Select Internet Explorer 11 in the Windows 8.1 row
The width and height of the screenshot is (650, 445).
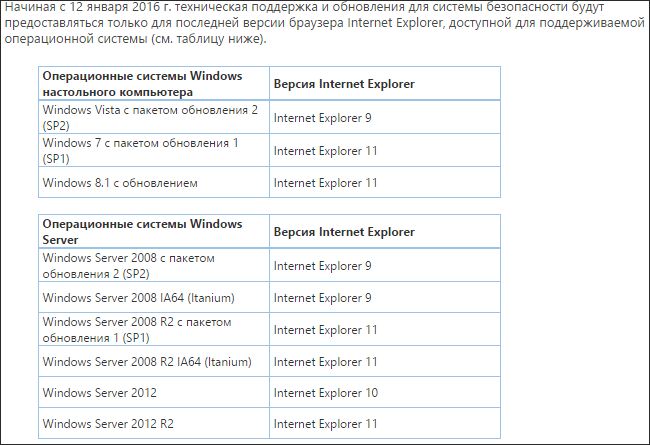click(325, 183)
